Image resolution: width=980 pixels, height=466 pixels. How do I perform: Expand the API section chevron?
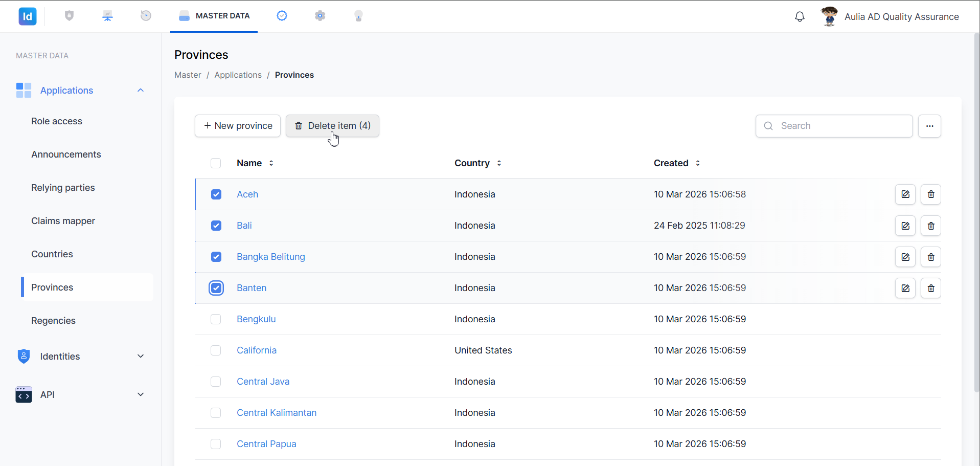coord(141,394)
